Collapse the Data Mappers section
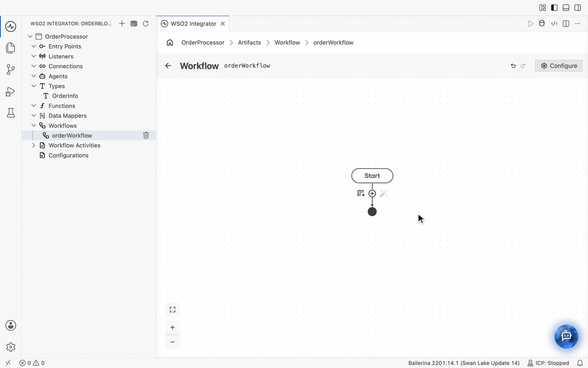 34,116
